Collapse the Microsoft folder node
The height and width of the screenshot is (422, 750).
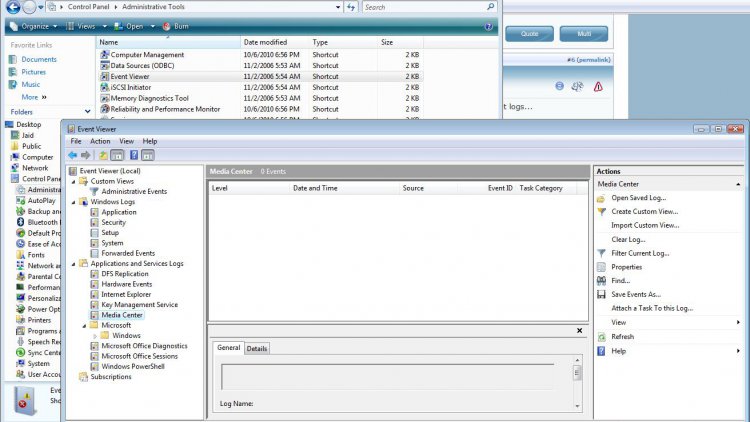(84, 326)
